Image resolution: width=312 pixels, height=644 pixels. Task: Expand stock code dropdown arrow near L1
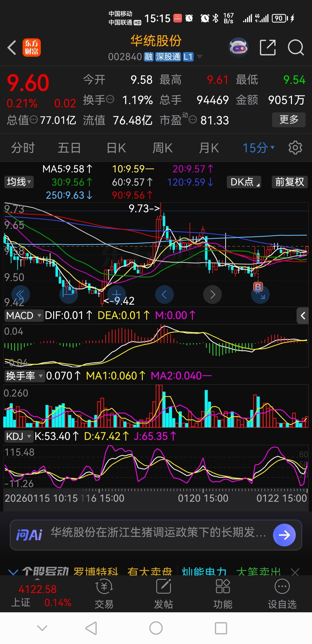point(199,57)
